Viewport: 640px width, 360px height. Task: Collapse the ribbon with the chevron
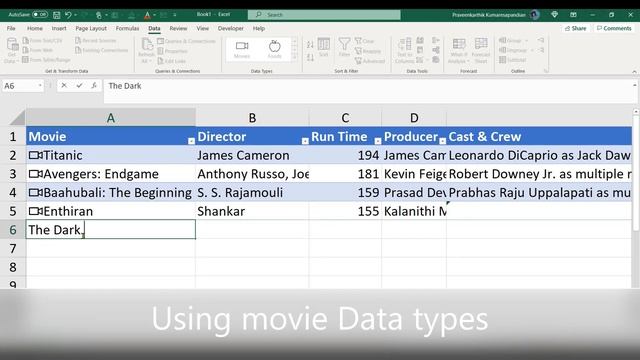(634, 71)
